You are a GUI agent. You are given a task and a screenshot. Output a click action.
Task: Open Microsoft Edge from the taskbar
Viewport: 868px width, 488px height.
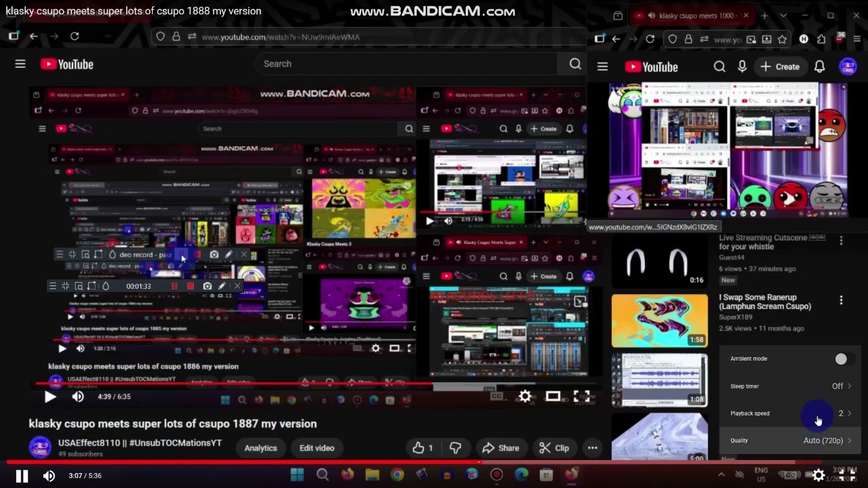pos(521,474)
